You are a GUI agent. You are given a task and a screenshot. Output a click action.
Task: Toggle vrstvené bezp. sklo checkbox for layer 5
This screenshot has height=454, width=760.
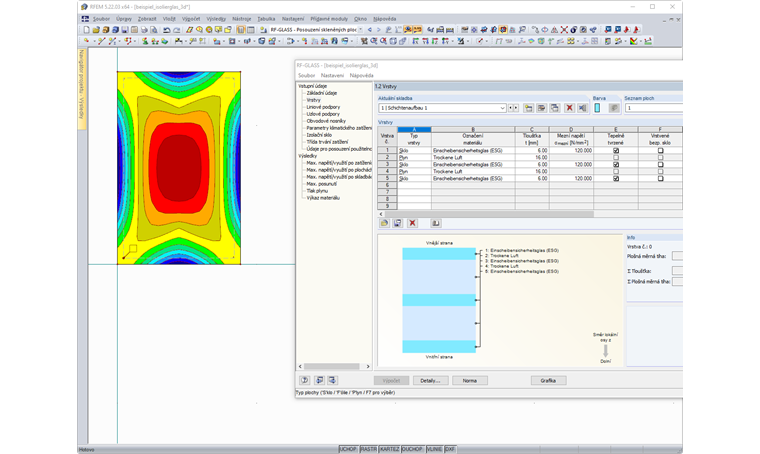point(660,179)
